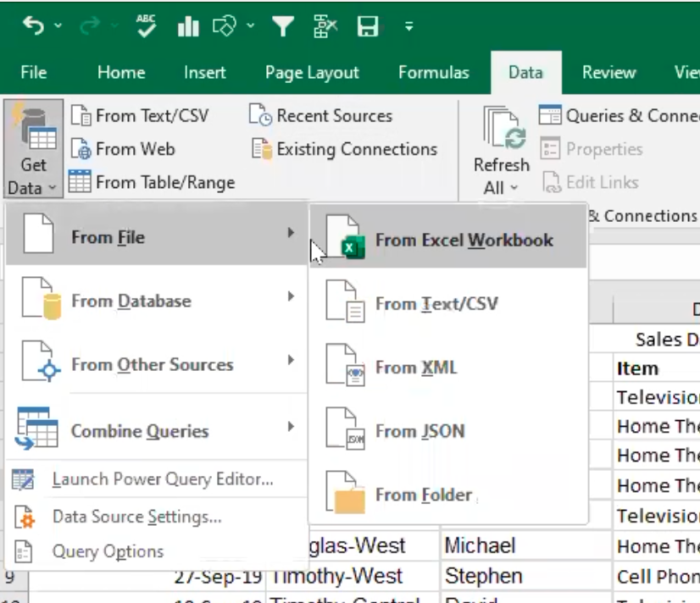Run spell check from Quick Access Toolbar
Screen dimensions: 700x603
[x=144, y=25]
